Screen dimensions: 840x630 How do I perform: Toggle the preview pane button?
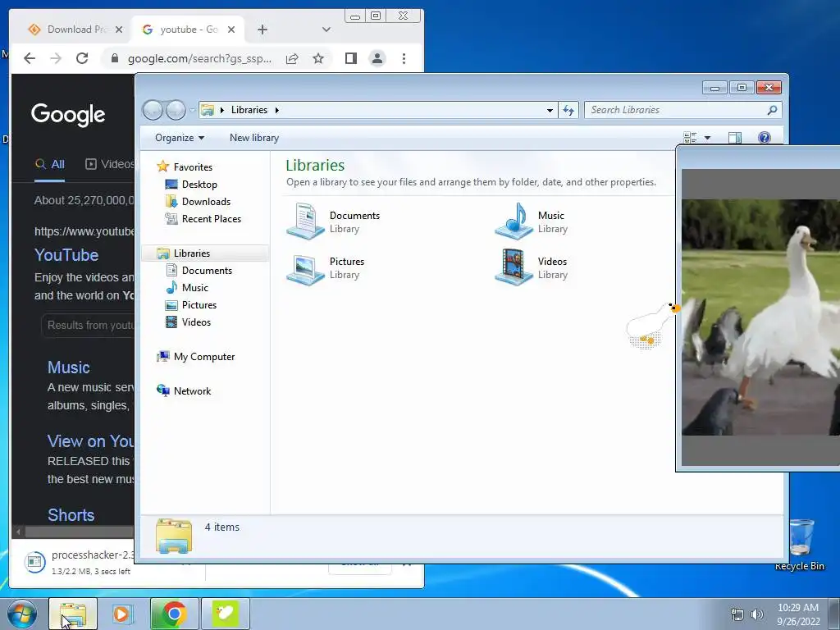pos(734,138)
